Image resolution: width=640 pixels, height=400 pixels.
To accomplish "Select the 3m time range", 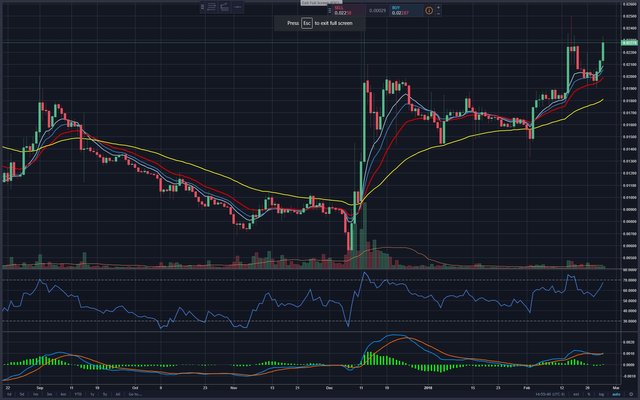I will [49, 394].
